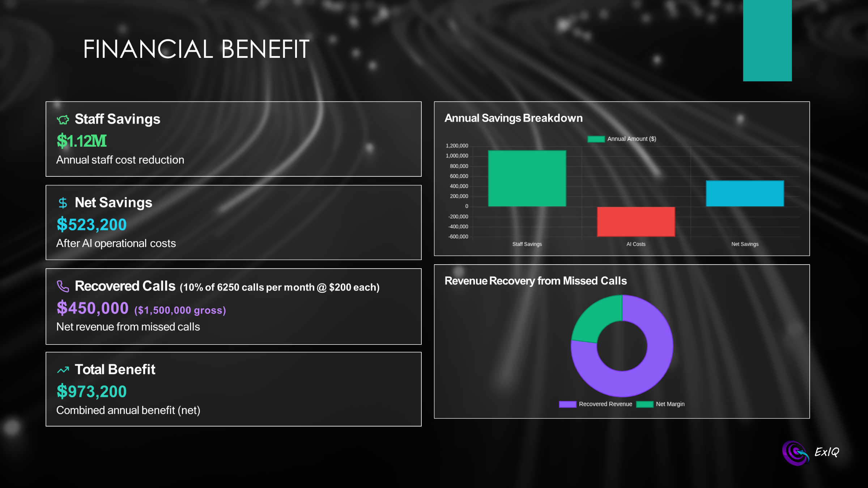Image resolution: width=868 pixels, height=488 pixels.
Task: Click the piggy bank icon beside Staff Savings
Action: (x=63, y=120)
